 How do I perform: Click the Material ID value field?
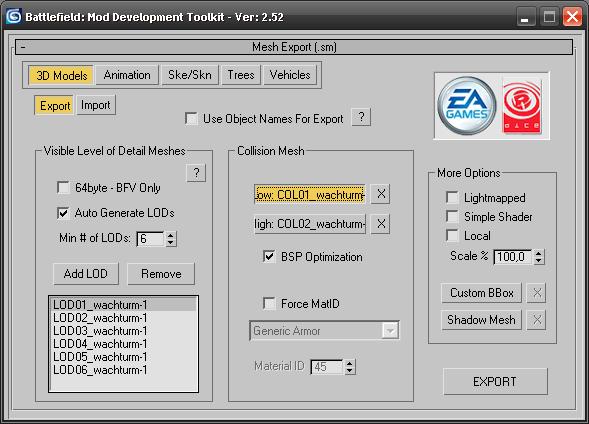(x=327, y=367)
